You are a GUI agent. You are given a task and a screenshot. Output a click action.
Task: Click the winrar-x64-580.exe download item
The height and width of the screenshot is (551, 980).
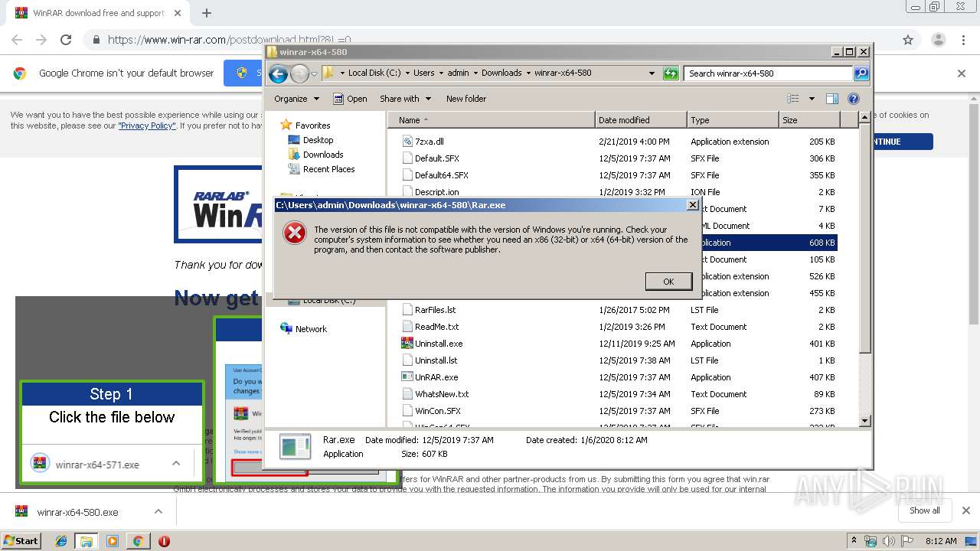coord(77,512)
